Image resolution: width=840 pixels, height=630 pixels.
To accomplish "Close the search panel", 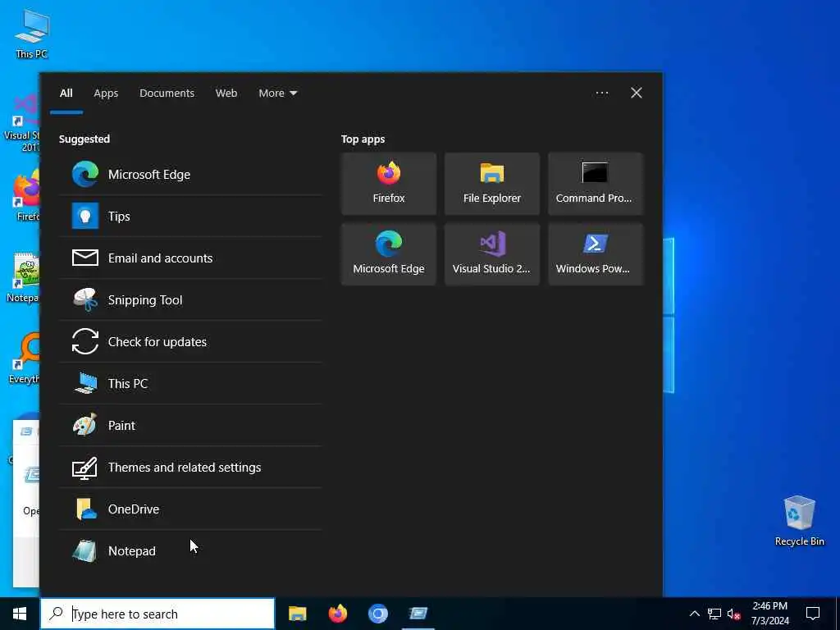I will click(636, 94).
